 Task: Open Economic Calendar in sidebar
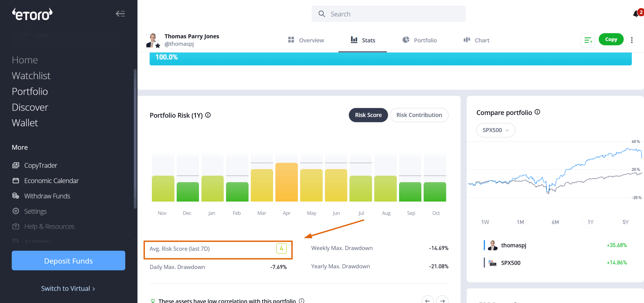tap(51, 181)
